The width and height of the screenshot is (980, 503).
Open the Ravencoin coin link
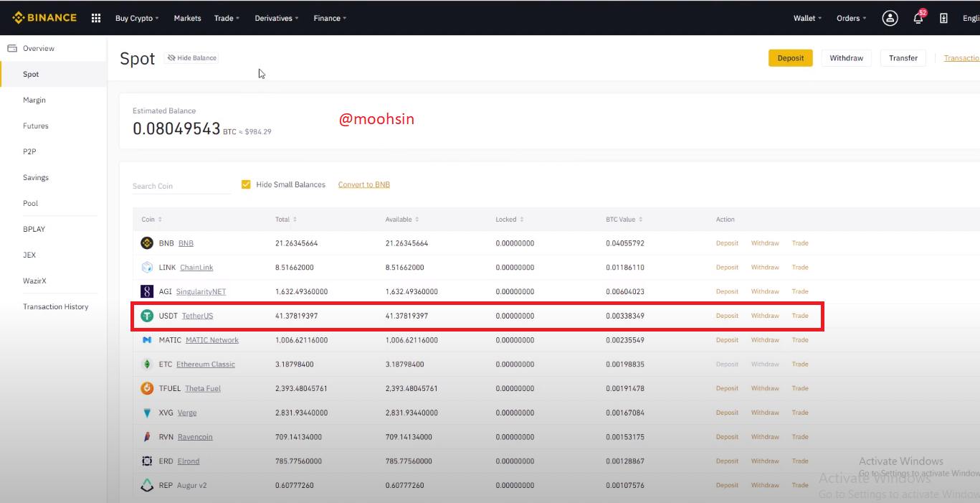(195, 437)
